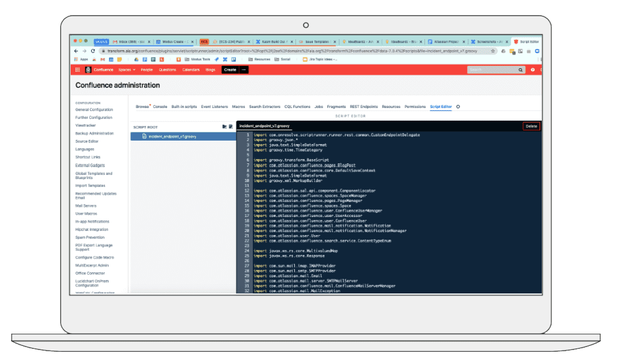Open Office Connector in sidebar
Screen dimensions: 620x364
[x=90, y=274]
